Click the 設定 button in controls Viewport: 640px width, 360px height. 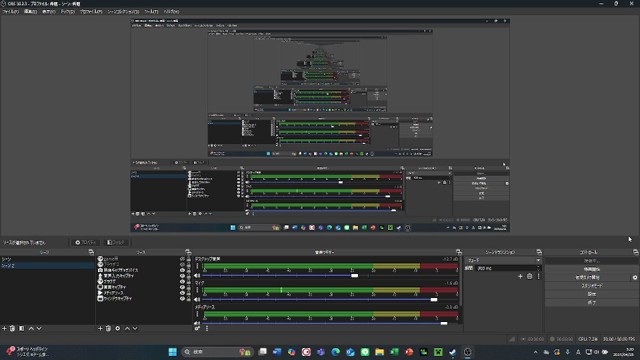click(591, 294)
